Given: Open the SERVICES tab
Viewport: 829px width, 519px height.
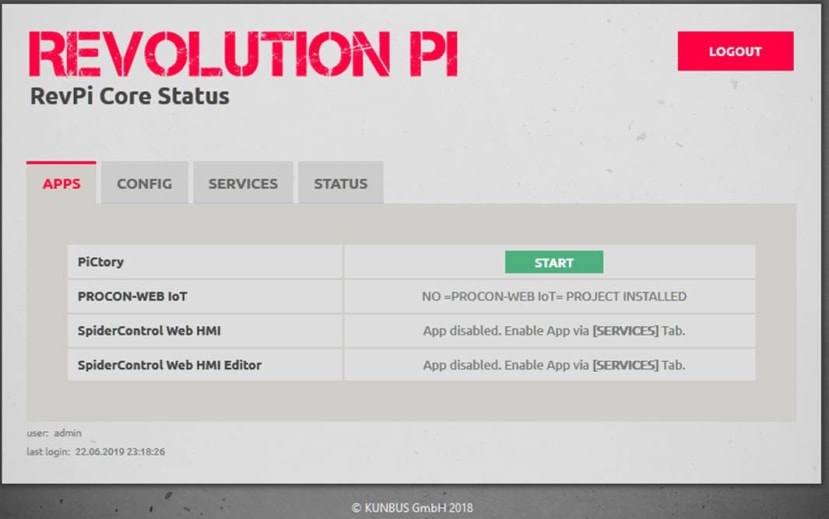Looking at the screenshot, I should click(x=243, y=183).
